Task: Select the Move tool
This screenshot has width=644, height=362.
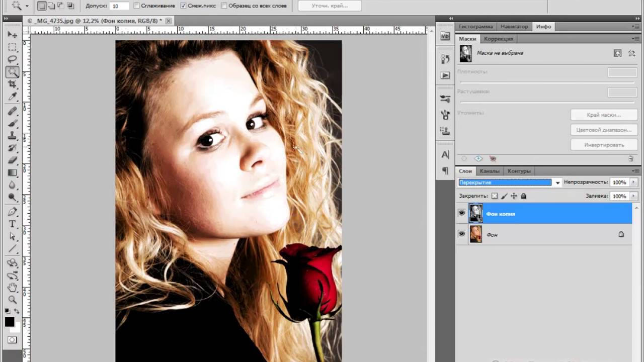Action: 13,35
